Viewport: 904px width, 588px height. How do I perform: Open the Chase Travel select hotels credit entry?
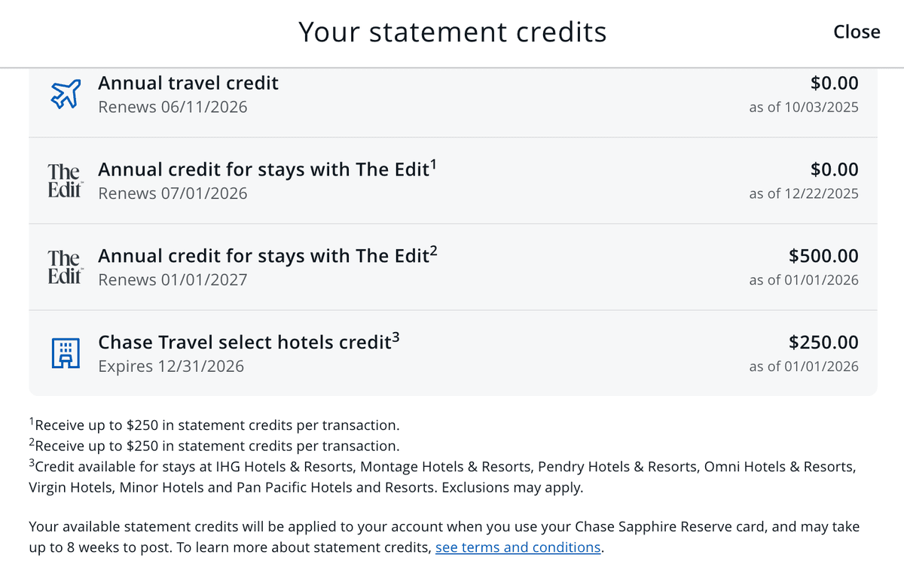[x=452, y=352]
